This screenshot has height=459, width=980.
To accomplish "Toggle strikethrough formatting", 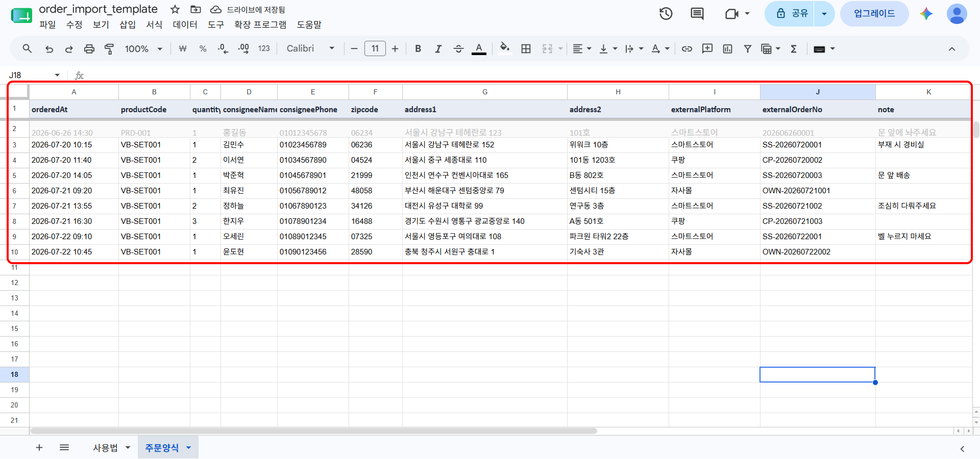I will (x=458, y=49).
